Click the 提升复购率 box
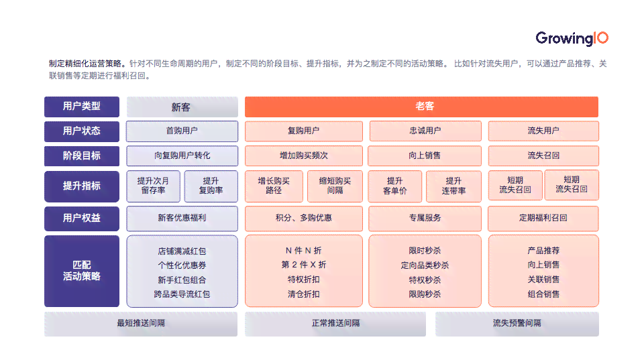This screenshot has width=644, height=362. click(x=211, y=186)
